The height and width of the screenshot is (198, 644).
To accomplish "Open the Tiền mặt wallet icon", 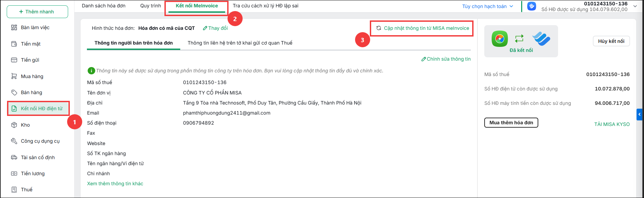I will pos(14,44).
